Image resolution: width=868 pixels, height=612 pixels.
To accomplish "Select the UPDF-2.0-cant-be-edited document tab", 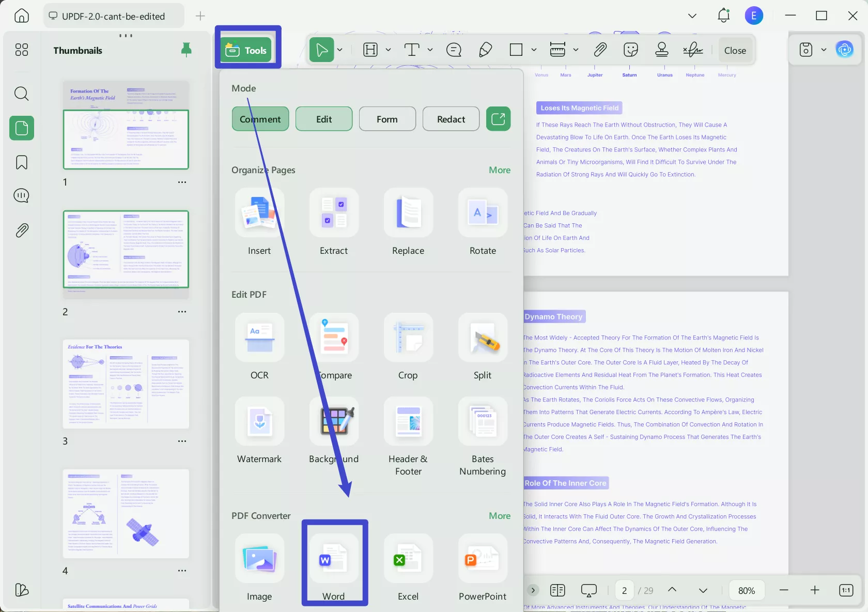I will click(x=113, y=16).
